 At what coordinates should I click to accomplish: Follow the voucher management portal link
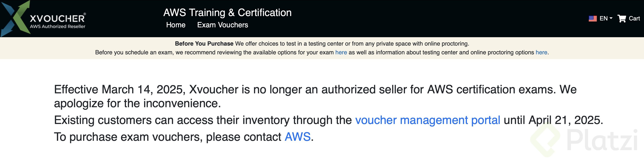428,120
